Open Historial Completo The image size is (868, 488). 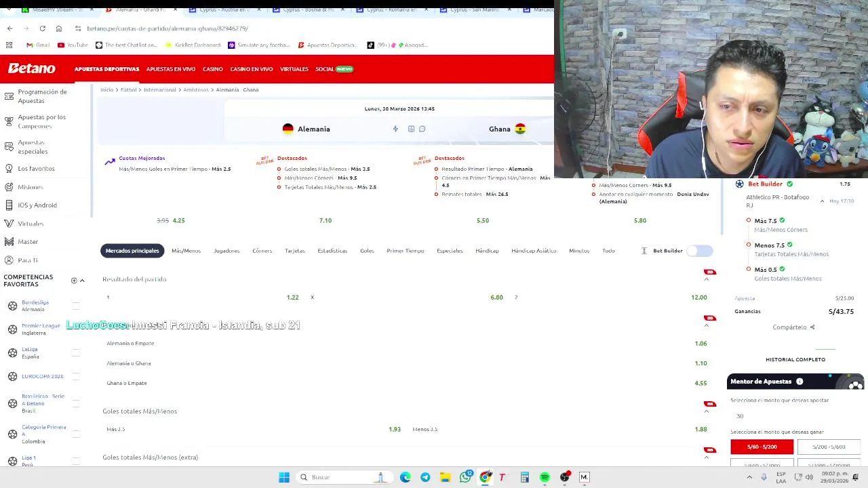(x=795, y=360)
